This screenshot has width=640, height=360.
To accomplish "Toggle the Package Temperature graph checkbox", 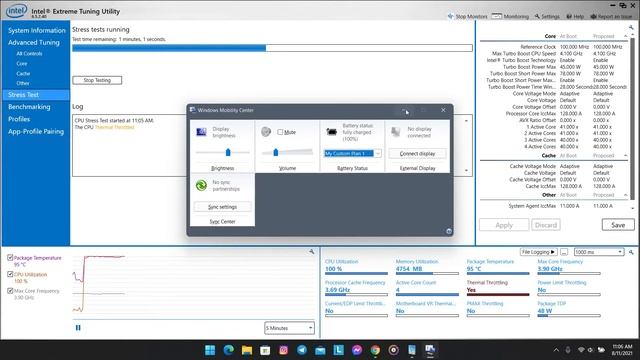I will pyautogui.click(x=10, y=258).
